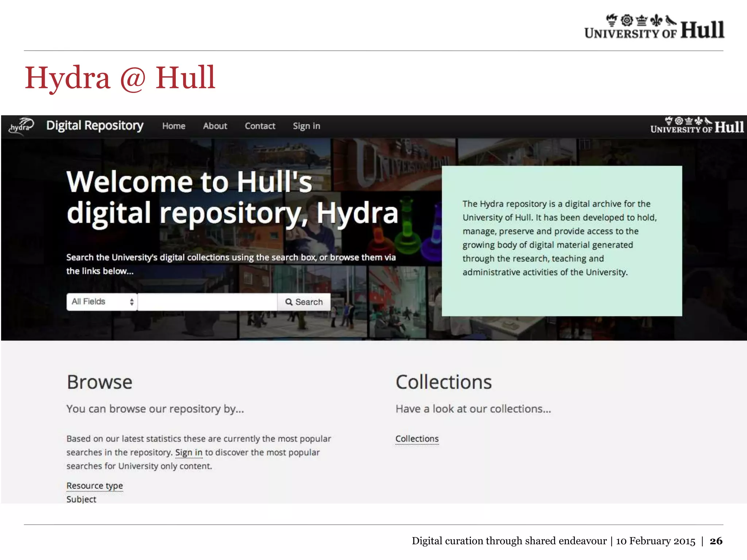
Task: Open the Collections link under Collections heading
Action: pos(417,439)
